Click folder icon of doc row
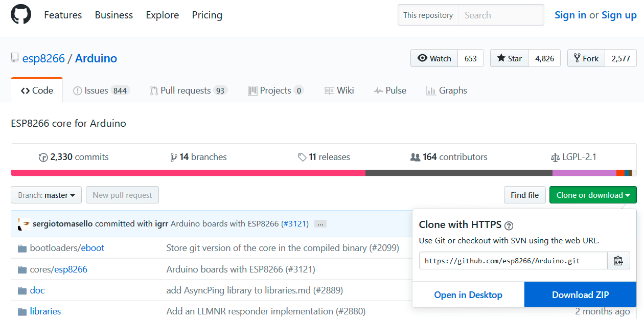Viewport: 644px width, 319px height. click(x=22, y=290)
